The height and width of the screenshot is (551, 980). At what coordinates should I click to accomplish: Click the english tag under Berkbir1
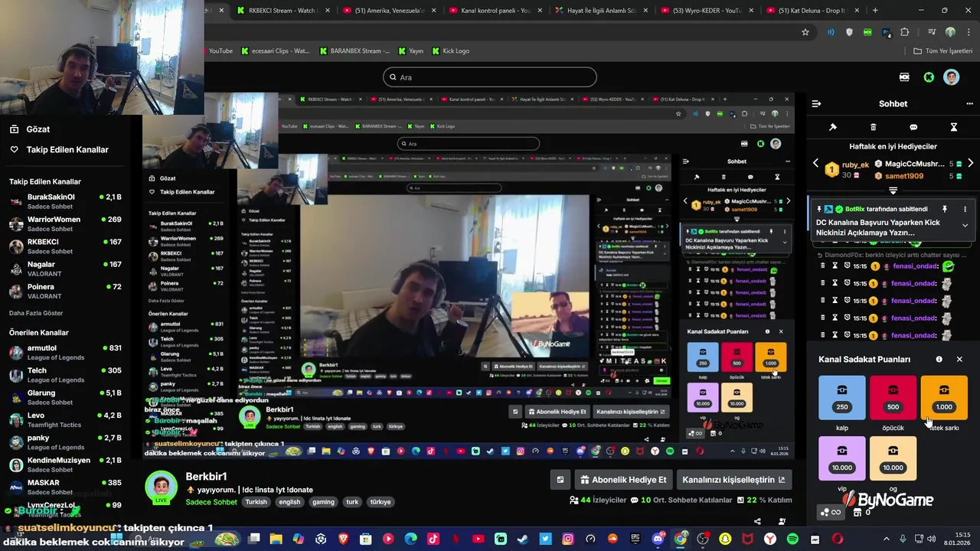pyautogui.click(x=289, y=502)
